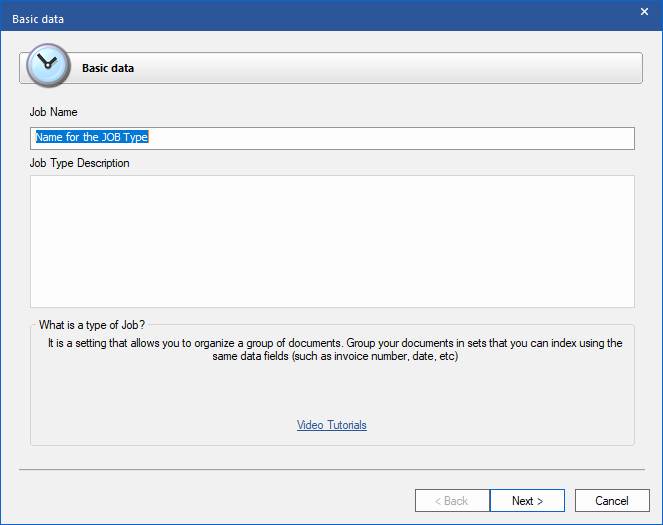Viewport: 663px width, 525px height.
Task: Click the 'What is a type of Job?' caption
Action: 92,325
